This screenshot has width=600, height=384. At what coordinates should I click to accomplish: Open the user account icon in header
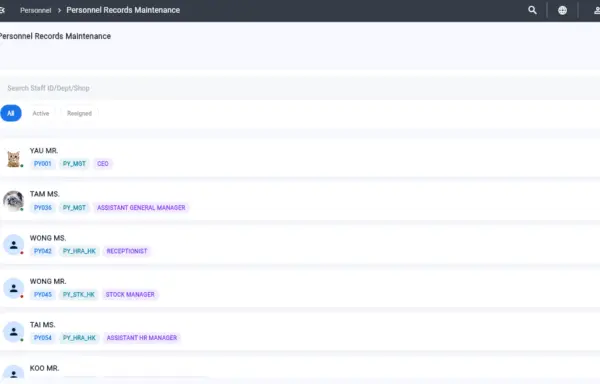(597, 10)
